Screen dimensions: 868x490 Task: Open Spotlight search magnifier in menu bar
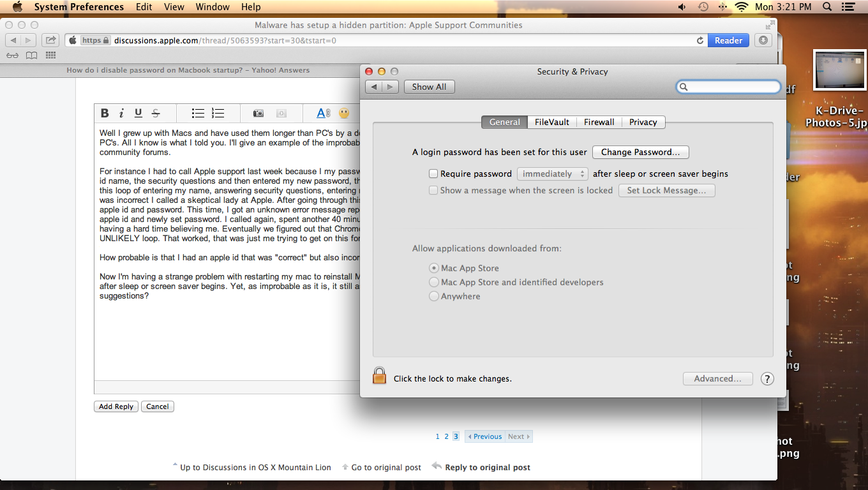[x=827, y=7]
